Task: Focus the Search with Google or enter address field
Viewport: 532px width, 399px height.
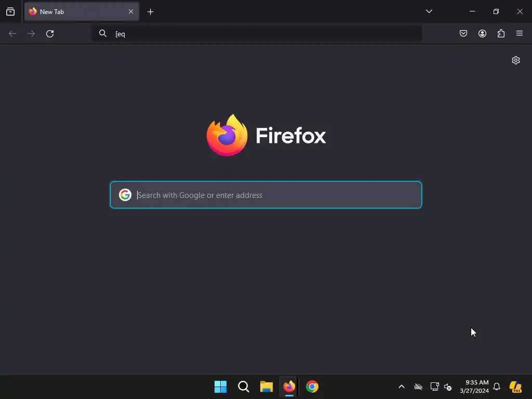Action: point(266,195)
